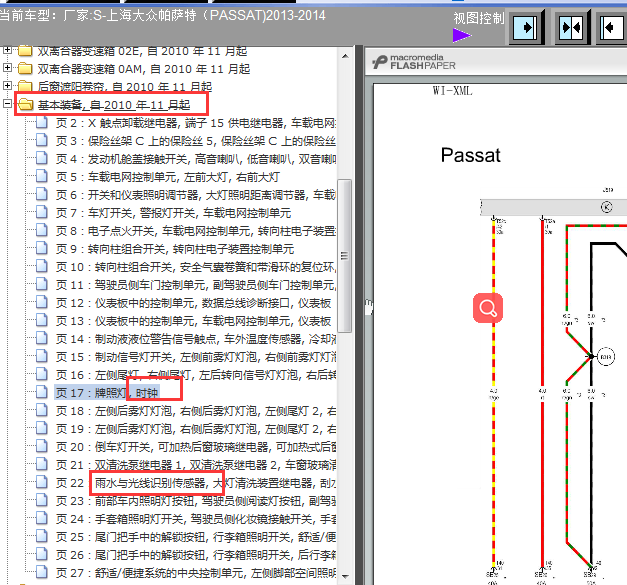Open 页 12 仪表板中的控制单元 page
Viewport: 627px width, 585px height.
tap(194, 303)
